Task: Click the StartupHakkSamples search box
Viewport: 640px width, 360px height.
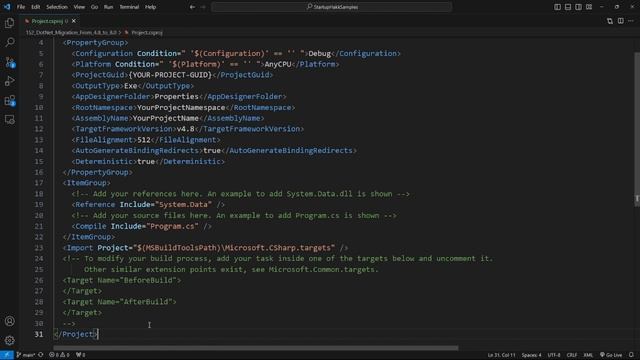Action: point(331,7)
